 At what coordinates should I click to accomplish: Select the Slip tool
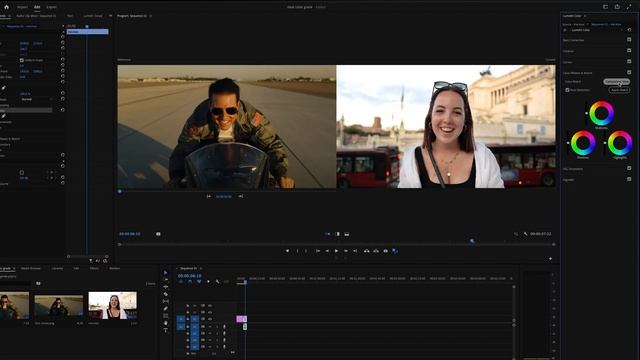pos(165,301)
